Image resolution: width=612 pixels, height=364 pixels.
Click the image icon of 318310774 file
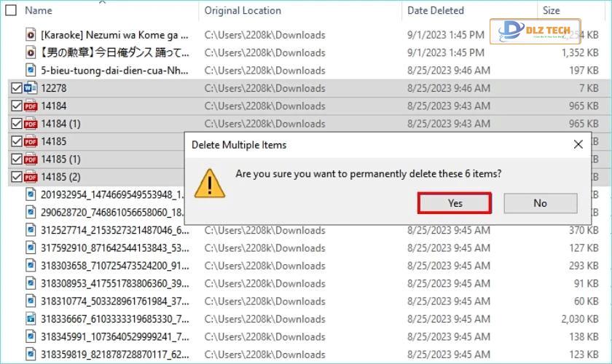[x=31, y=301]
